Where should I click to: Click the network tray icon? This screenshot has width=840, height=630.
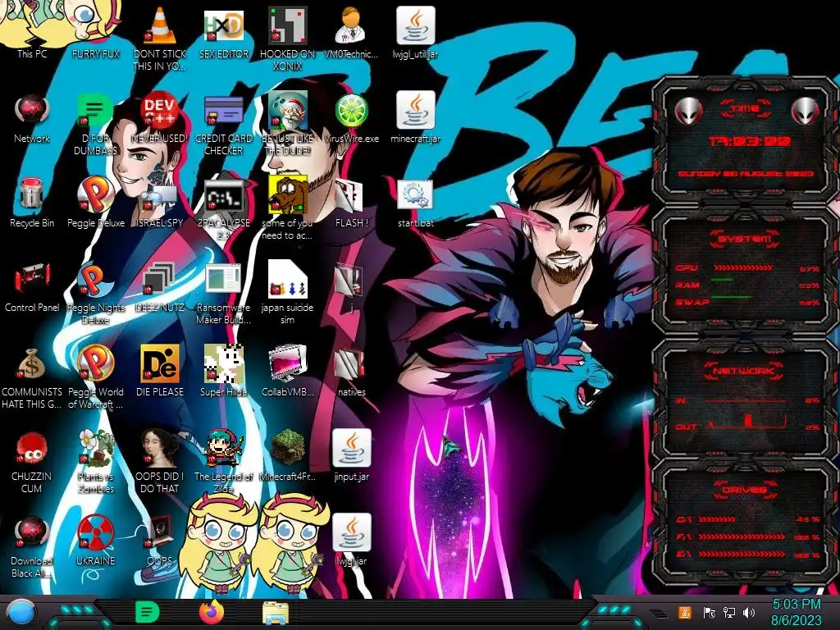(x=729, y=612)
